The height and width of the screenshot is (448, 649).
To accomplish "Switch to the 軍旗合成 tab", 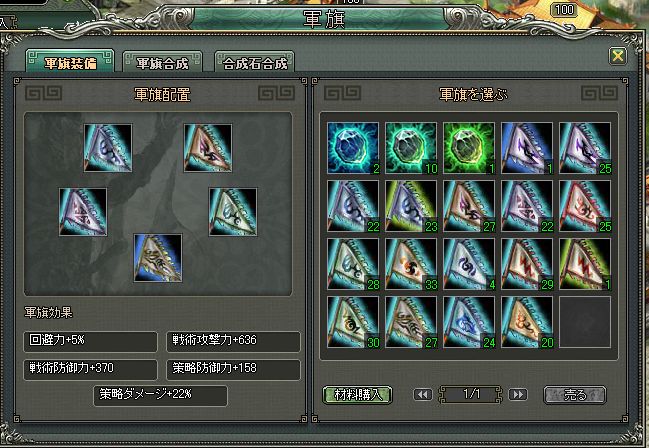I will point(162,63).
